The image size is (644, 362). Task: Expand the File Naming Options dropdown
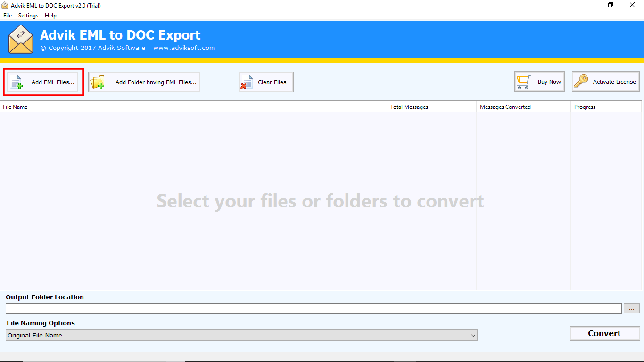241,335
